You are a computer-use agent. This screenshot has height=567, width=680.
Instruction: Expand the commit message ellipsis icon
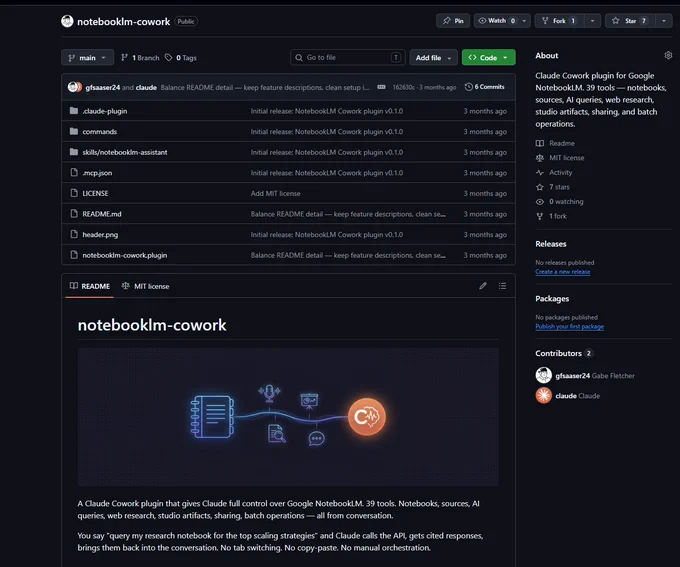(381, 87)
